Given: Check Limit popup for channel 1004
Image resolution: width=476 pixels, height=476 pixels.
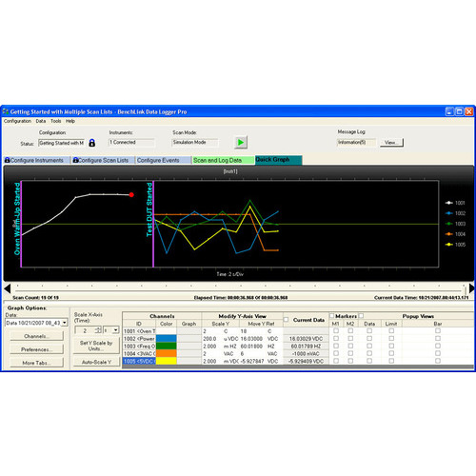Looking at the screenshot, I should [x=391, y=353].
